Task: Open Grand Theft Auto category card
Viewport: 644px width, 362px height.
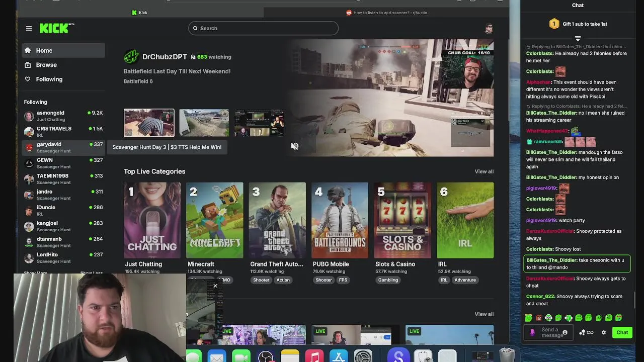Action: 277,220
